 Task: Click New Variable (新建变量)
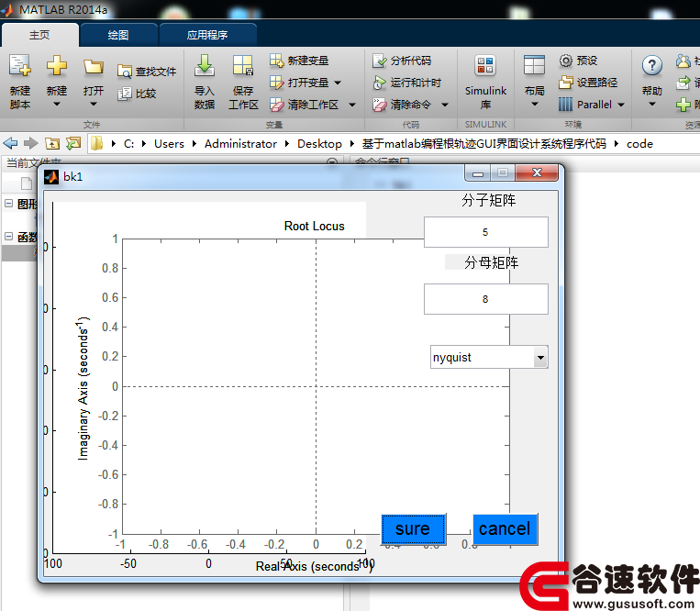(299, 61)
